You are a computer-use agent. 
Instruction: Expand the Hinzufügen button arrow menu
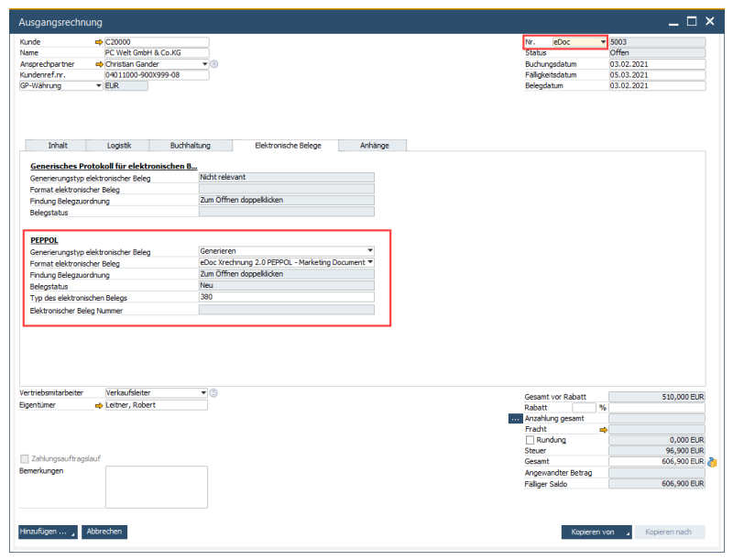[73, 534]
